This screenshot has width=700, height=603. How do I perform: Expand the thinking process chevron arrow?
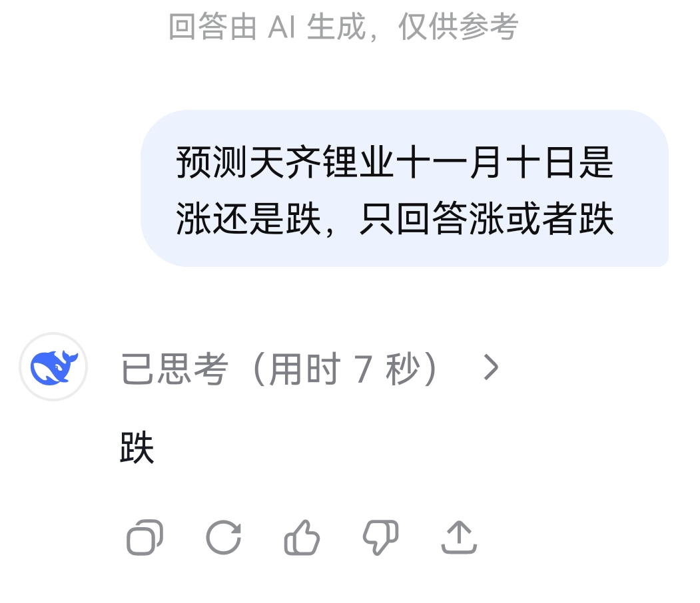click(x=491, y=367)
